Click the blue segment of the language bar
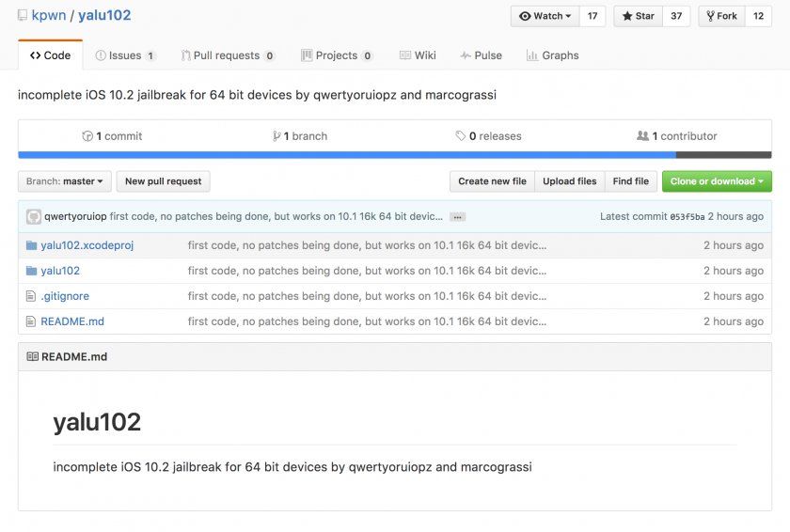Screen dimensions: 790x532 pyautogui.click(x=347, y=155)
